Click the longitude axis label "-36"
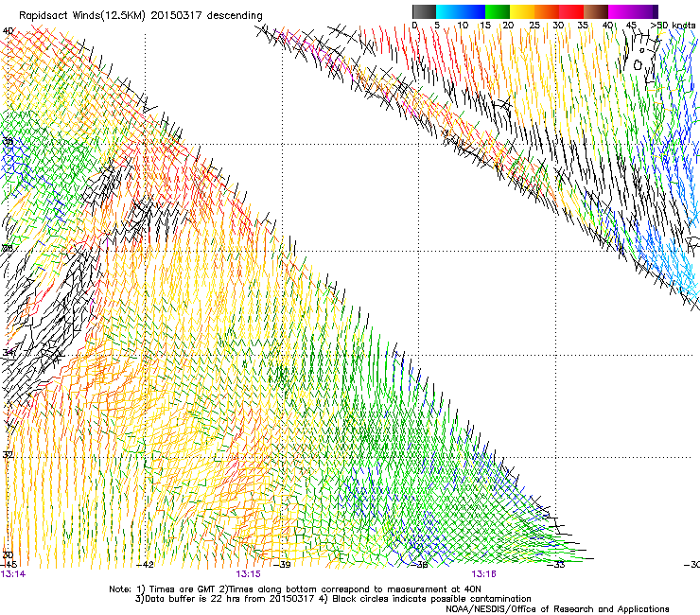700x615 pixels. tap(419, 565)
